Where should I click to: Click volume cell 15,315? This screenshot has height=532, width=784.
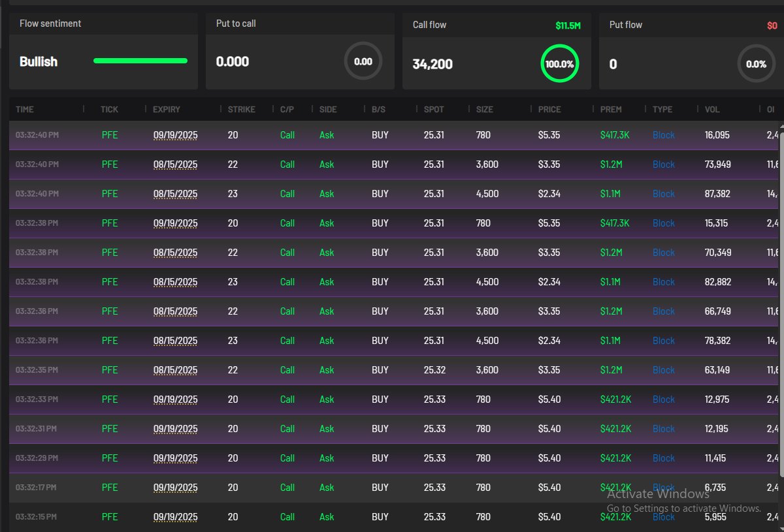tap(717, 223)
